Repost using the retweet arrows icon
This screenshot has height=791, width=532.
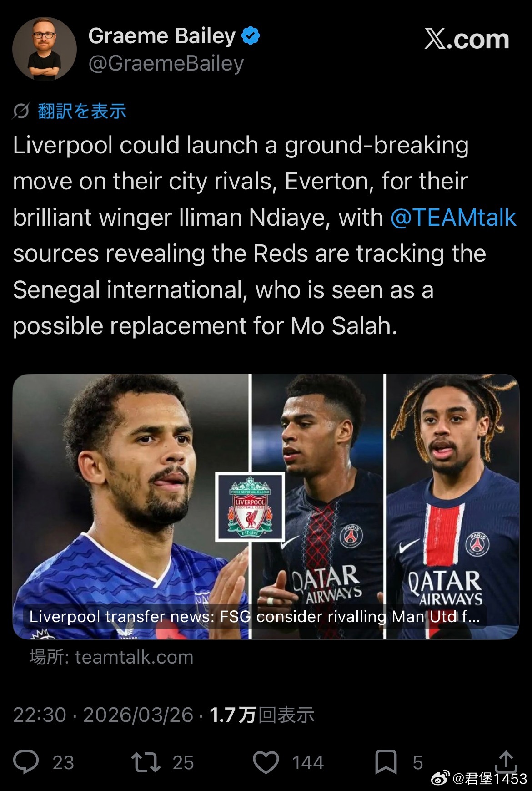click(x=146, y=762)
